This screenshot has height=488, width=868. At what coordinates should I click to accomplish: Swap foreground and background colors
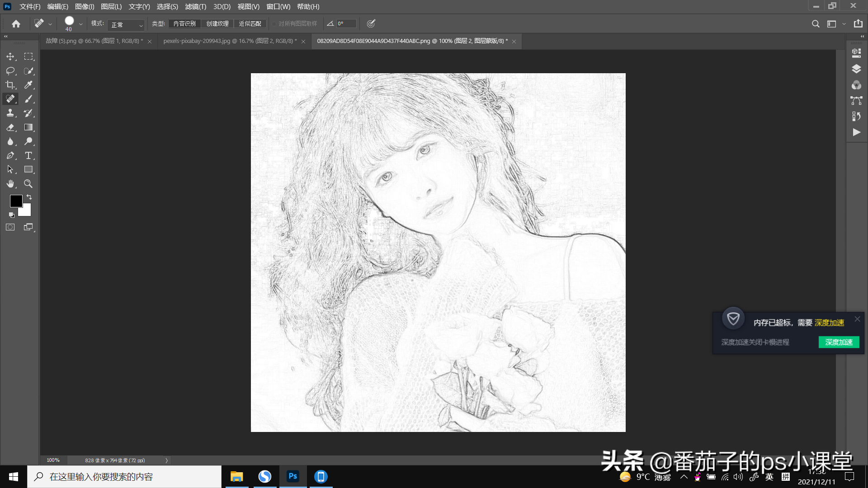pos(29,197)
